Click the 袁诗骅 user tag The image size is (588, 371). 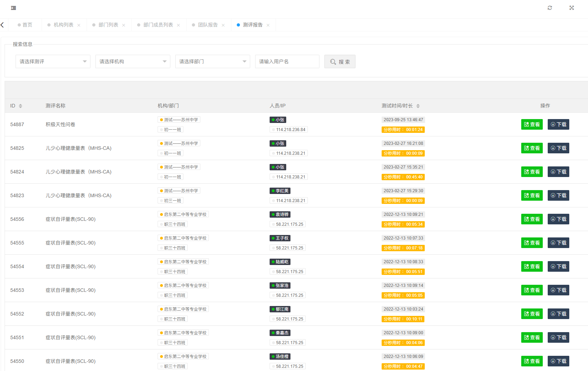pyautogui.click(x=280, y=214)
